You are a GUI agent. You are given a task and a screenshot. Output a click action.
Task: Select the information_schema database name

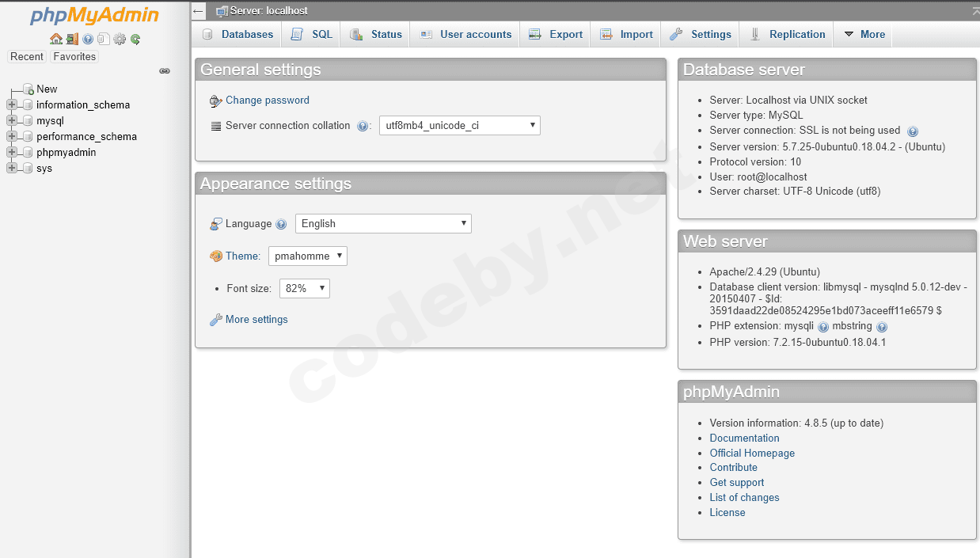(x=83, y=105)
